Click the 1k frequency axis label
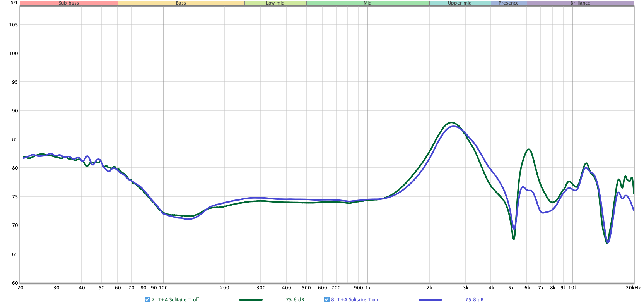This screenshot has width=644, height=306. pyautogui.click(x=368, y=288)
